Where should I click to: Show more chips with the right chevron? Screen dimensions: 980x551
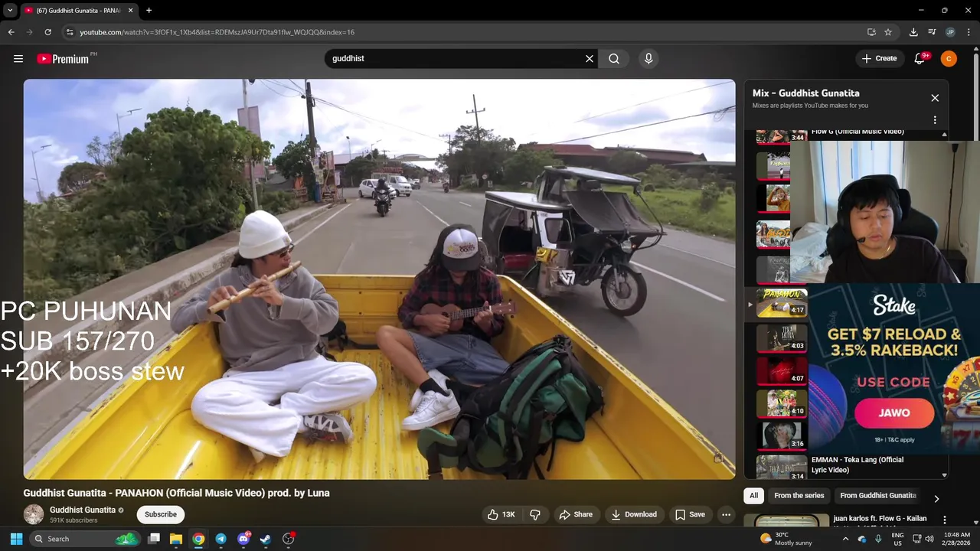pyautogui.click(x=936, y=498)
